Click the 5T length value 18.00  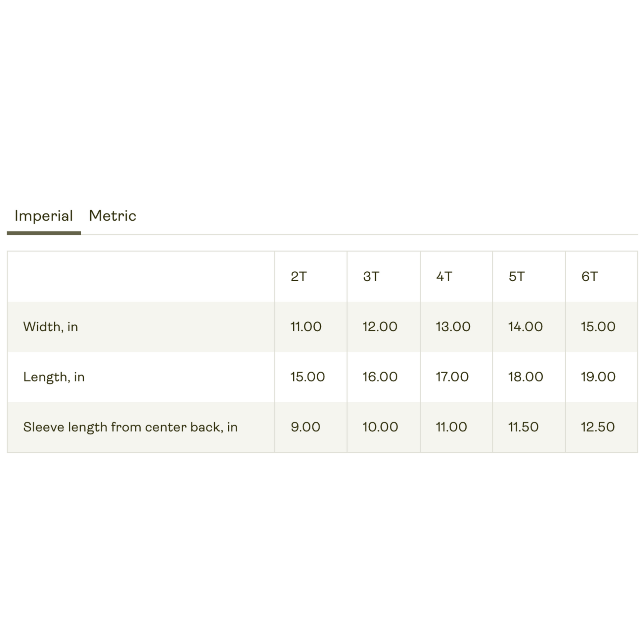tap(525, 377)
